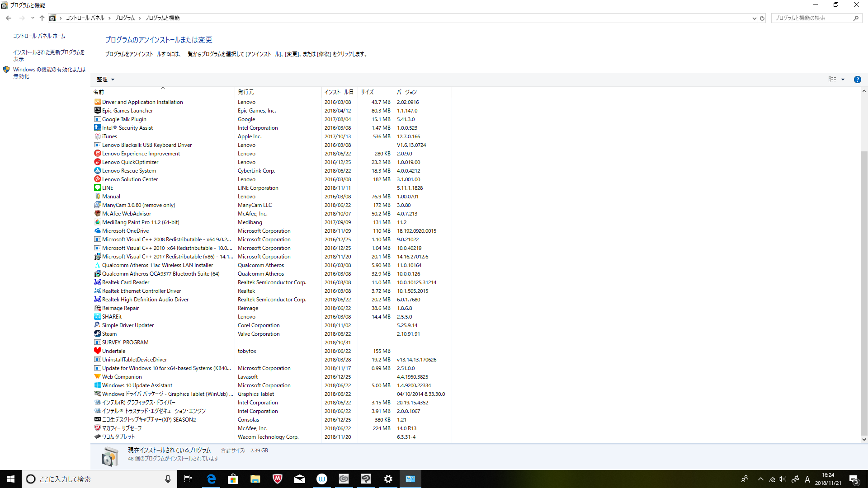Image resolution: width=868 pixels, height=488 pixels.
Task: Select the Epic Games Launcher icon
Action: click(97, 111)
